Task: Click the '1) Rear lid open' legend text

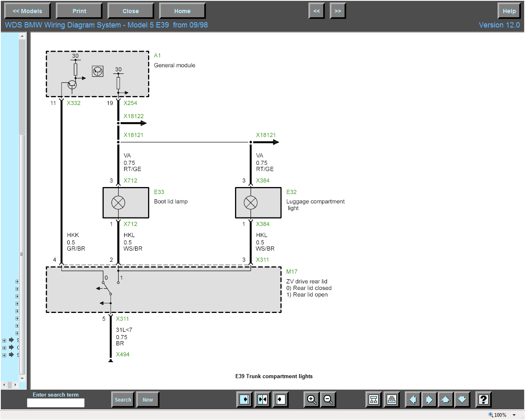Action: [307, 294]
